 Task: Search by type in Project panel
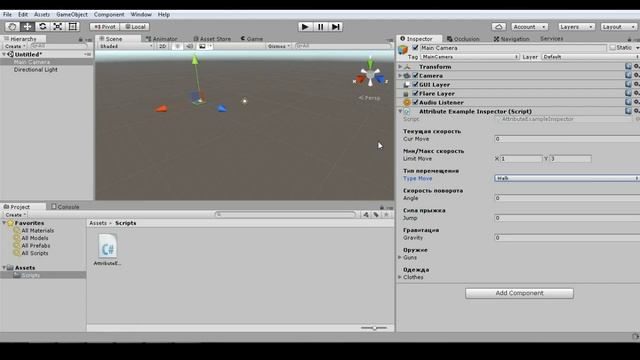[366, 215]
